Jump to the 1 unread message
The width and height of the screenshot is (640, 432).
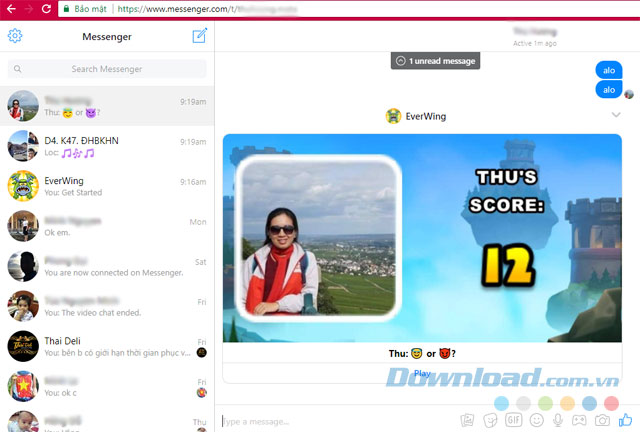435,61
